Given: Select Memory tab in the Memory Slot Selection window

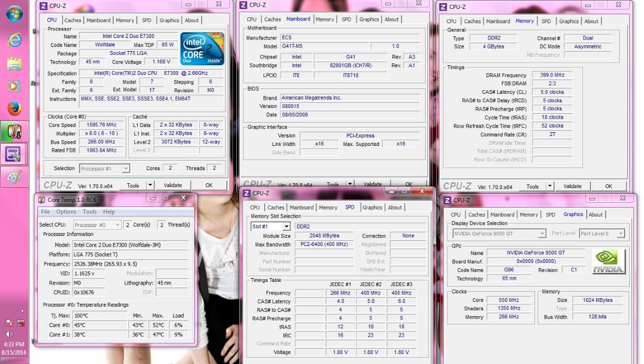Looking at the screenshot, I should point(328,208).
